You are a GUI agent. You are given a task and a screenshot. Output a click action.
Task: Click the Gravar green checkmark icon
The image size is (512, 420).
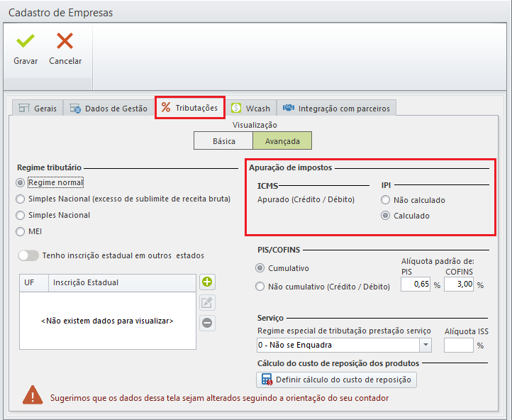pyautogui.click(x=25, y=41)
